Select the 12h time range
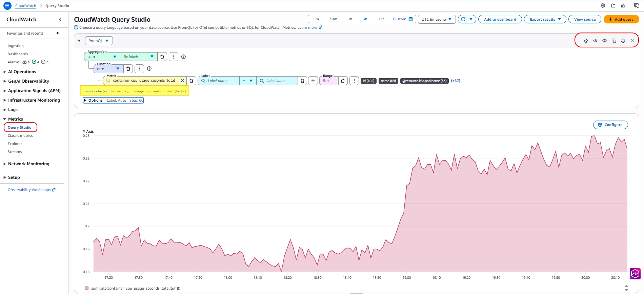This screenshot has width=644, height=294. pos(381,19)
